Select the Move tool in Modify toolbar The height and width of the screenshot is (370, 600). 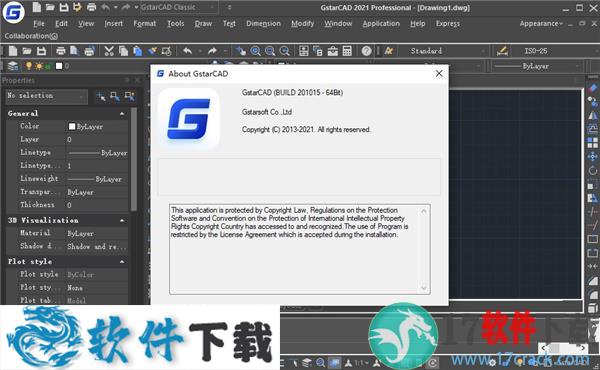593,156
